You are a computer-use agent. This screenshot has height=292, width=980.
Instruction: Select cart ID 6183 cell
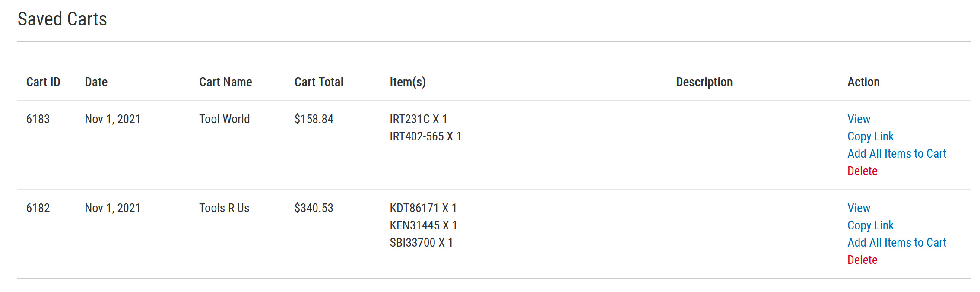38,119
